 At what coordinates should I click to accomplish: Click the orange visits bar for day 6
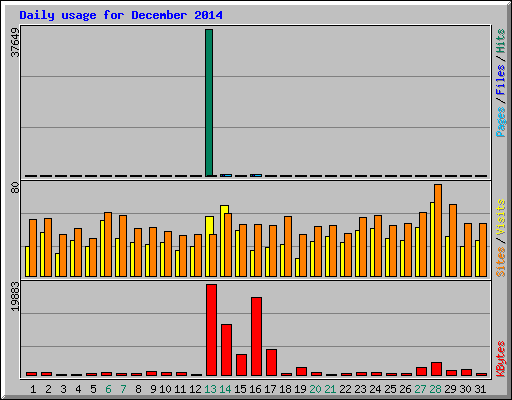pyautogui.click(x=108, y=244)
